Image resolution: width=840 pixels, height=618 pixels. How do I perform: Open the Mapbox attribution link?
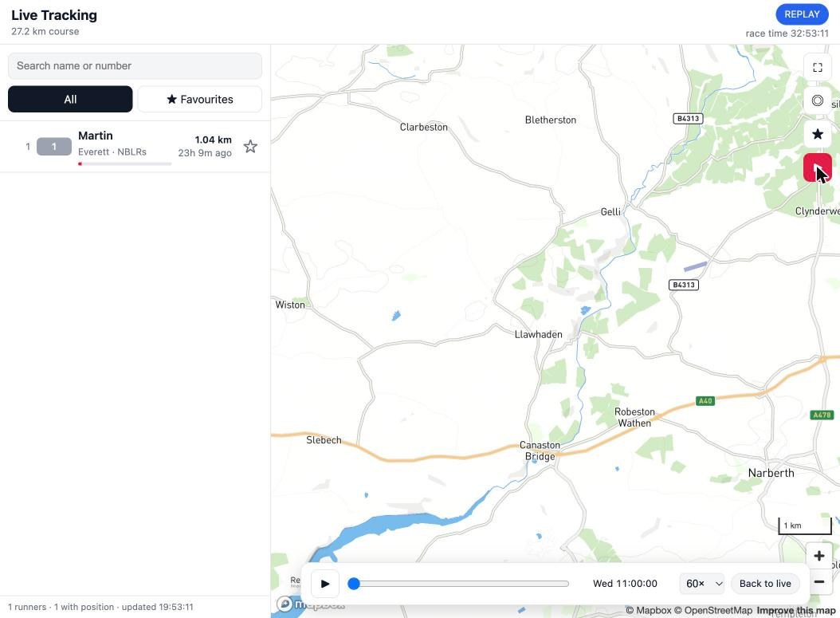click(x=648, y=611)
